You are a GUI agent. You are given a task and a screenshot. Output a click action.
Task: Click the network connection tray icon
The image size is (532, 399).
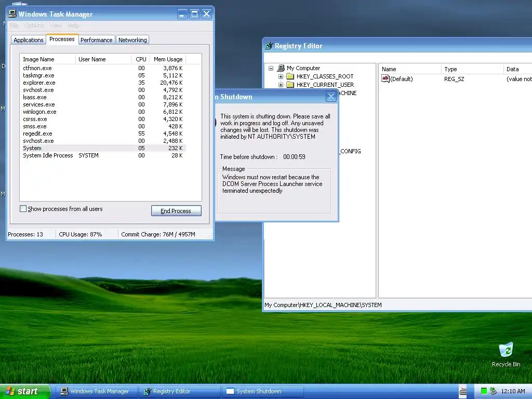(x=494, y=391)
